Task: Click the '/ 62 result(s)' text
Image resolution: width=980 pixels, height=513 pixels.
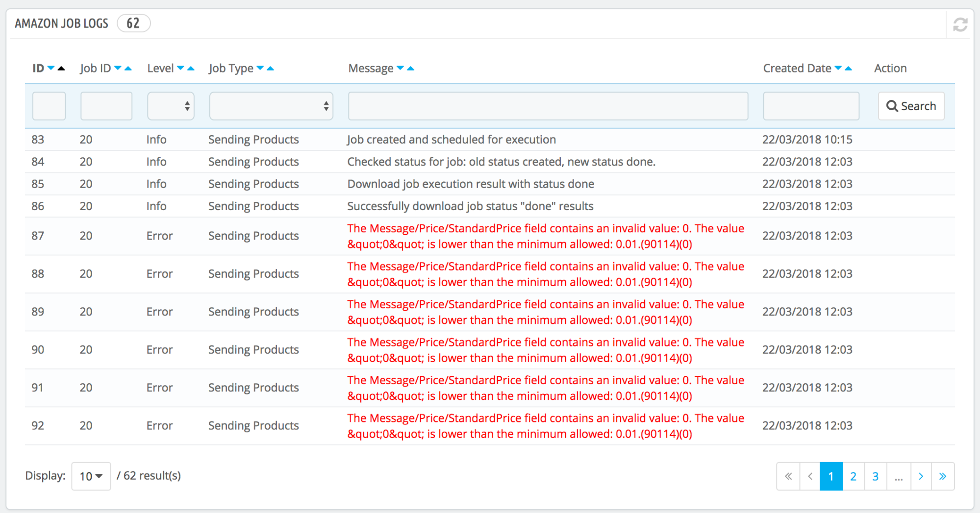Action: tap(149, 476)
